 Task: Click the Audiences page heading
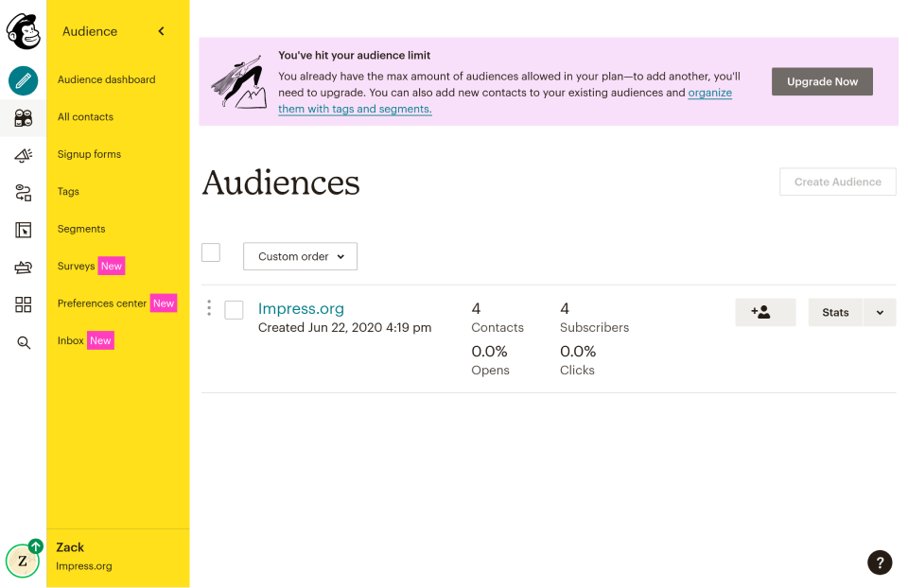281,182
